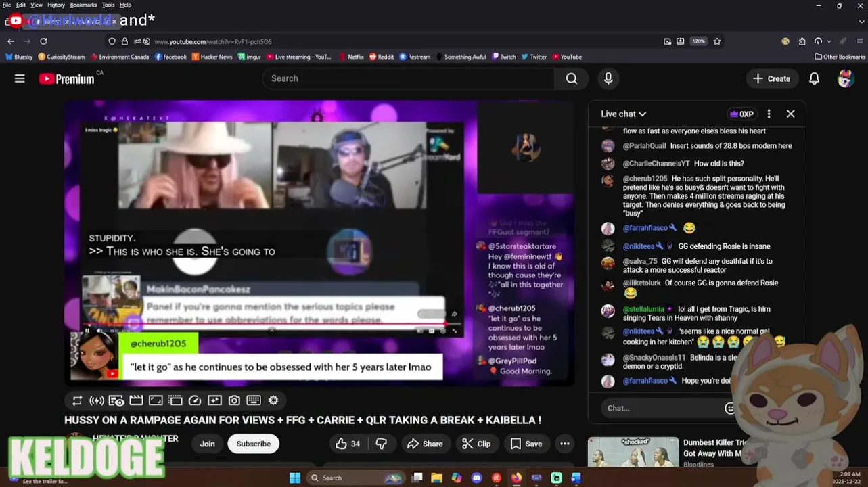This screenshot has width=868, height=487.
Task: Focus the YouTube search field
Action: (409, 78)
